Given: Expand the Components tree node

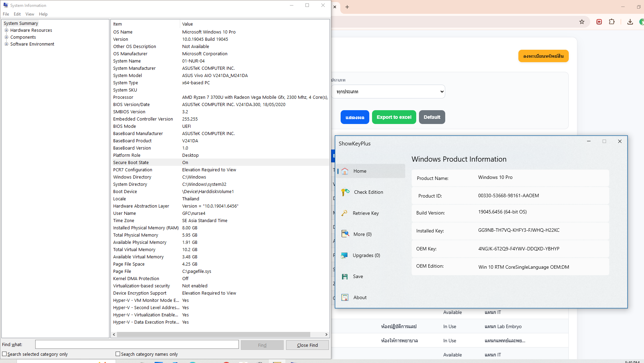Looking at the screenshot, I should click(6, 37).
